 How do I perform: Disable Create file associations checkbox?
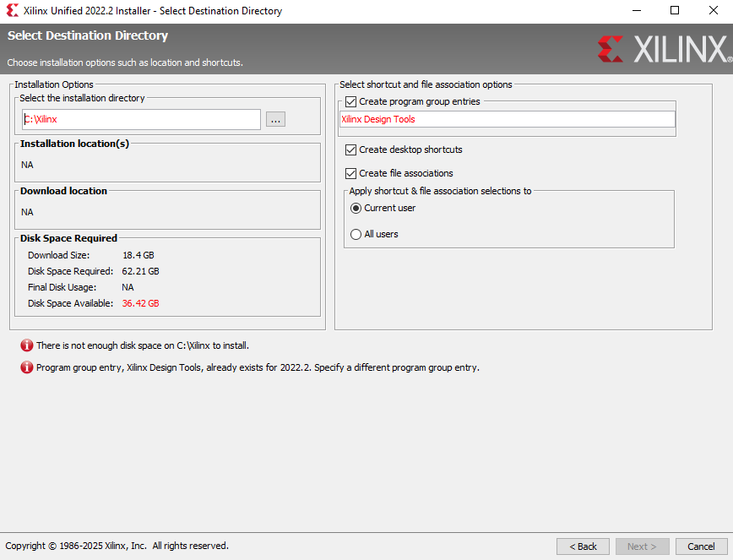click(350, 173)
